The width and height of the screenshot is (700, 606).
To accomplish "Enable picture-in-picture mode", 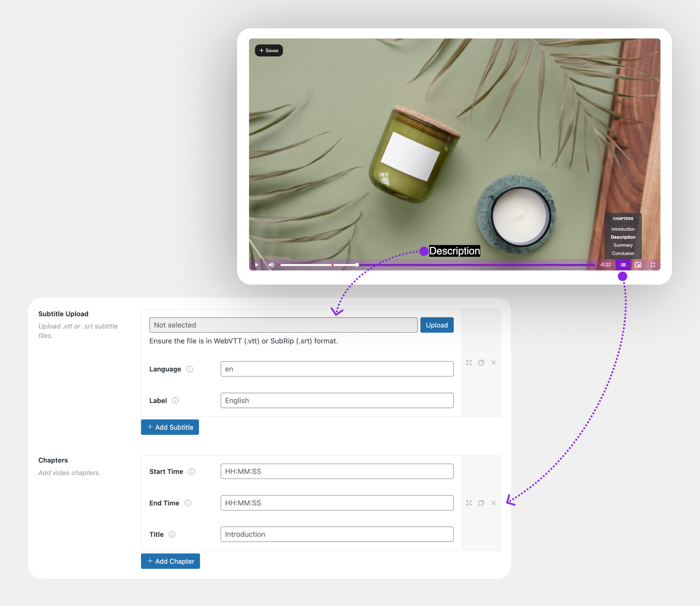I will 638,265.
